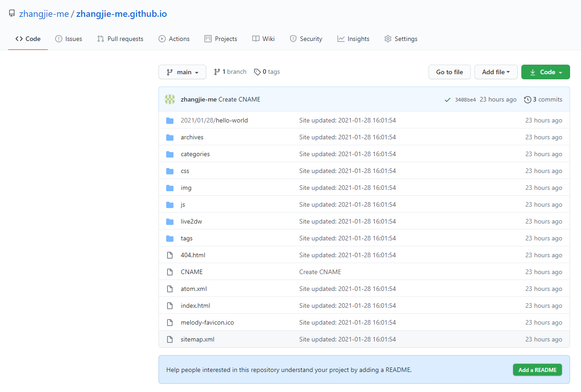Expand the Add file dropdown
This screenshot has height=392, width=581.
click(x=496, y=72)
